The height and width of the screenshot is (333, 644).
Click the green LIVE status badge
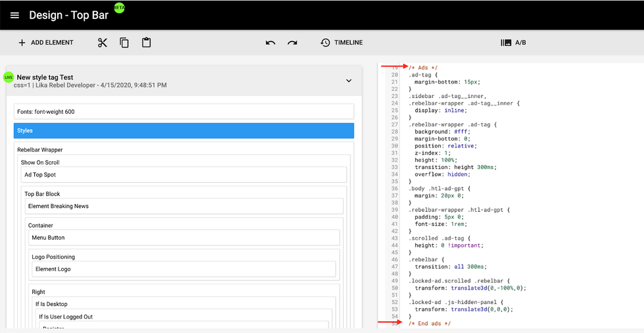pos(9,77)
